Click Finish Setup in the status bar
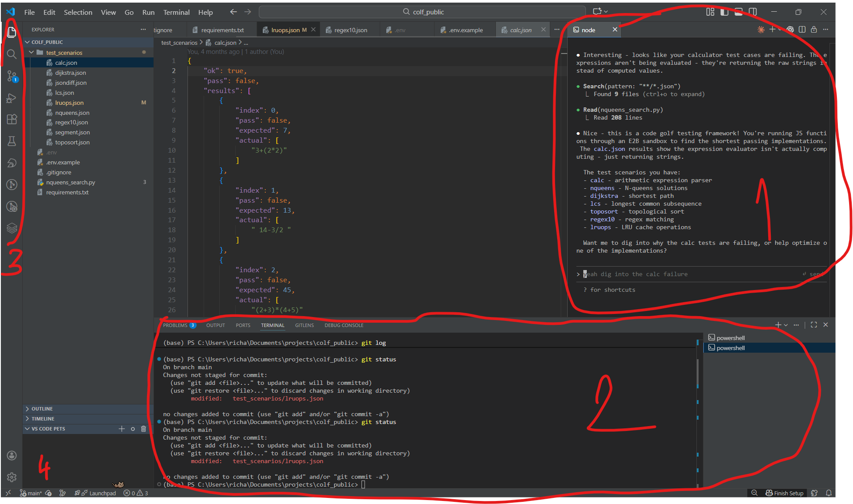Screen dimensions: 853x504 point(784,493)
